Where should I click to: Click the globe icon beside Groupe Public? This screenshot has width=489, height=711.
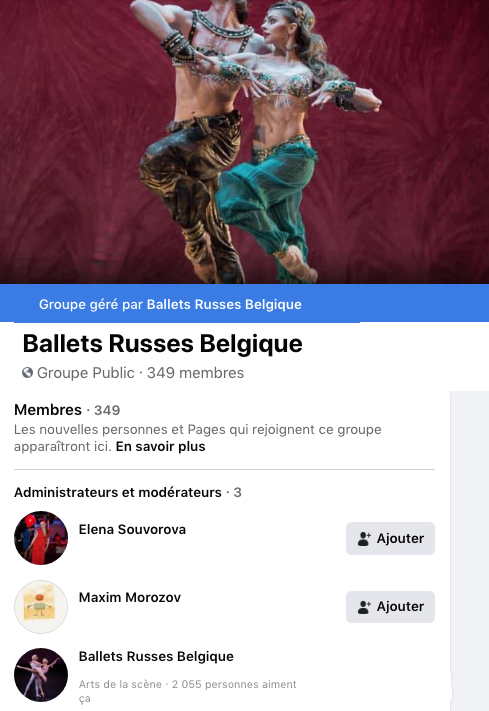click(27, 373)
